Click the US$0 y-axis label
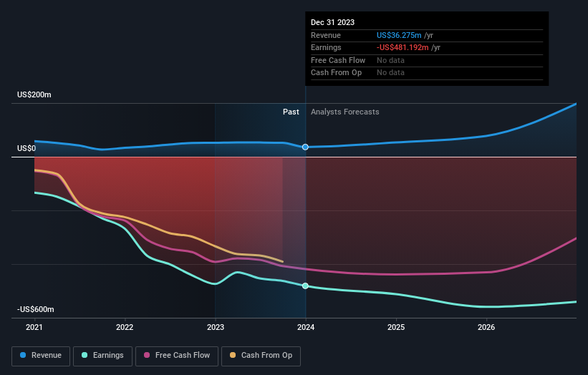The image size is (588, 375). click(x=26, y=148)
